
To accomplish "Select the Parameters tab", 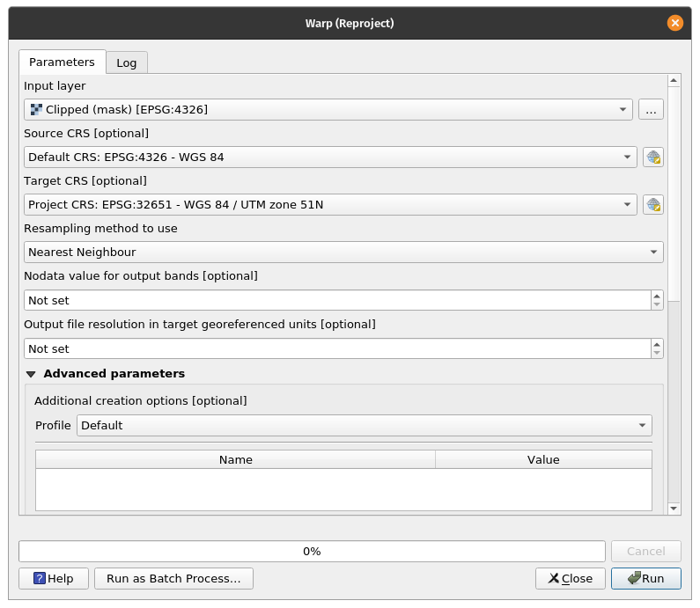I will tap(62, 62).
